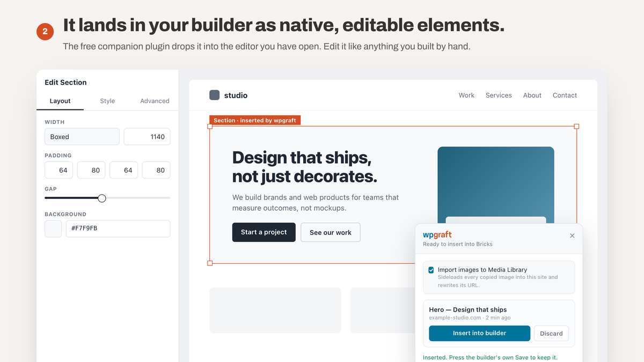Open the Contact nav link

pos(565,95)
